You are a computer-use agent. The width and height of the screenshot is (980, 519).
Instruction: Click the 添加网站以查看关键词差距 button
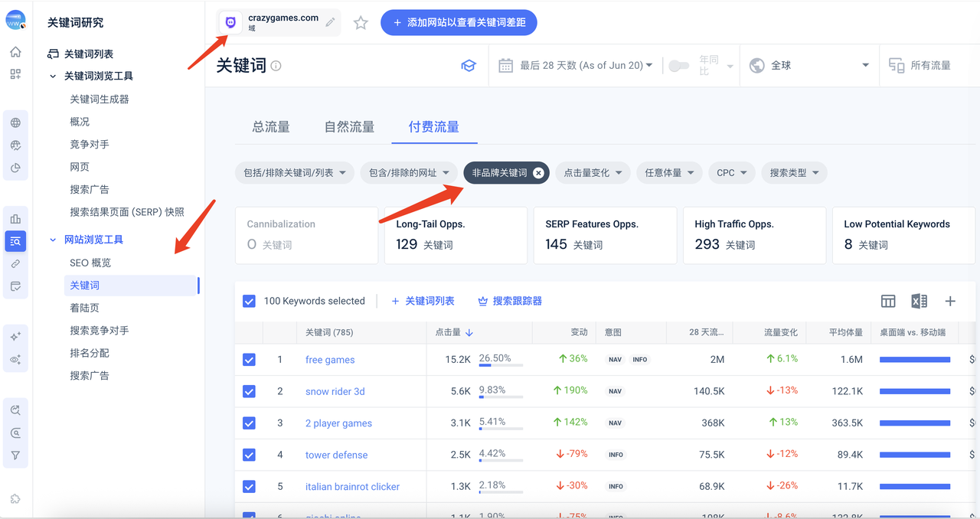pos(459,23)
